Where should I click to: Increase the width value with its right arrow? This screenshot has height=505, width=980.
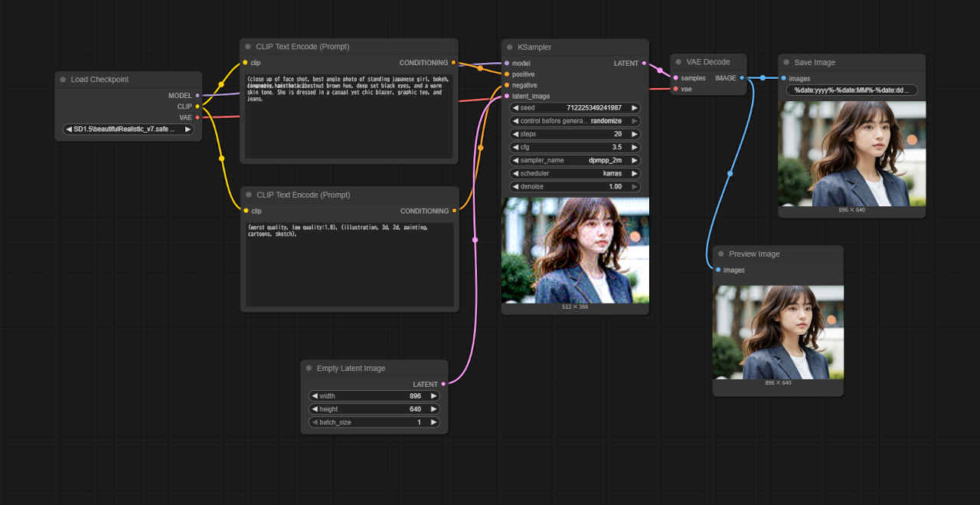(x=433, y=396)
